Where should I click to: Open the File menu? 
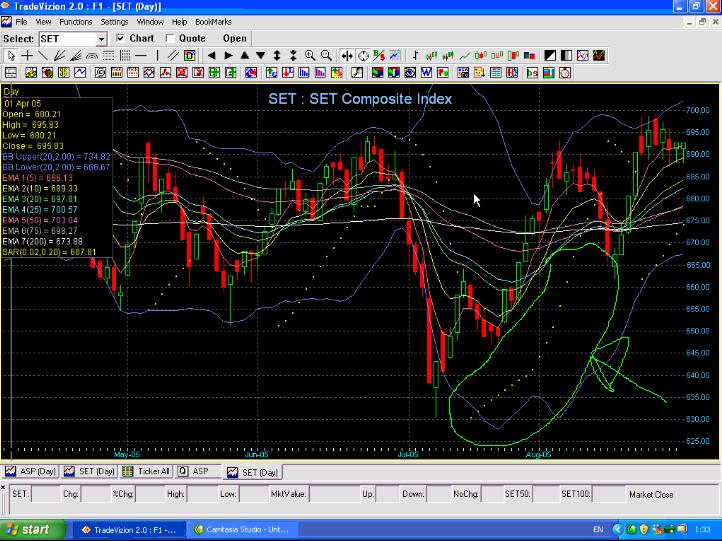click(x=21, y=22)
